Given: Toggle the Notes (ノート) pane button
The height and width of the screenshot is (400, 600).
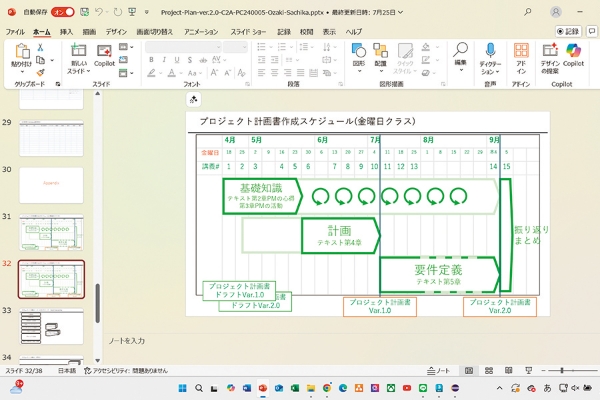Looking at the screenshot, I should (x=437, y=370).
